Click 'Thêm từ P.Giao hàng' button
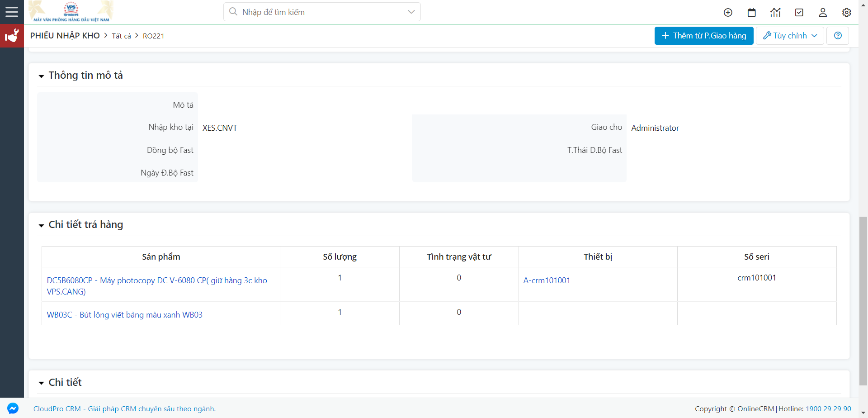Screen dimensions: 868x418 (x=704, y=36)
